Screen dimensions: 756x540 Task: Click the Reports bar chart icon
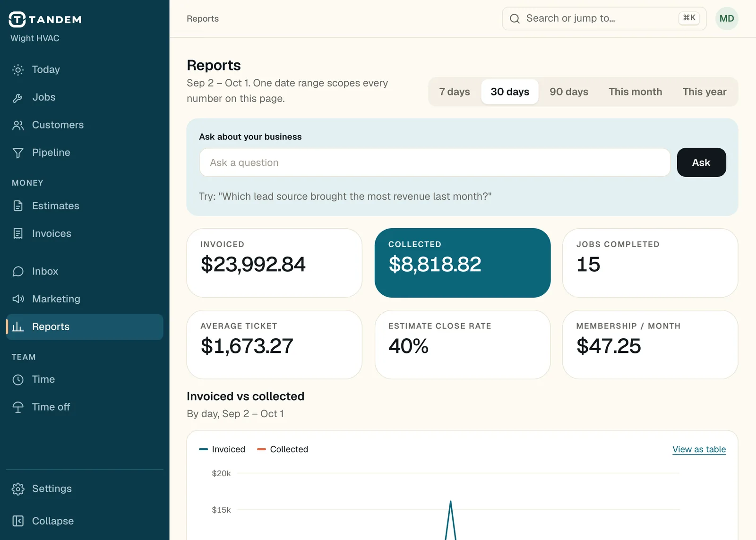18,327
